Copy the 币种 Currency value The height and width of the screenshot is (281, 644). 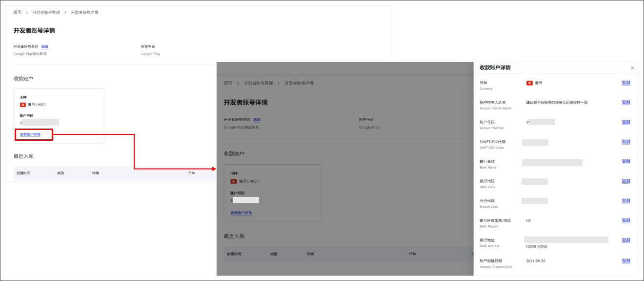point(626,83)
